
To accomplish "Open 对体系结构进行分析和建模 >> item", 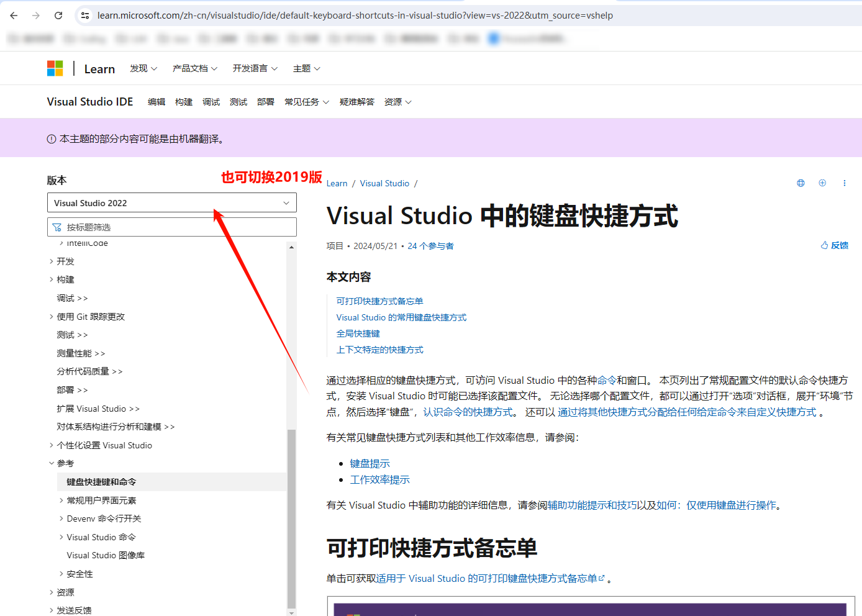I will click(116, 427).
